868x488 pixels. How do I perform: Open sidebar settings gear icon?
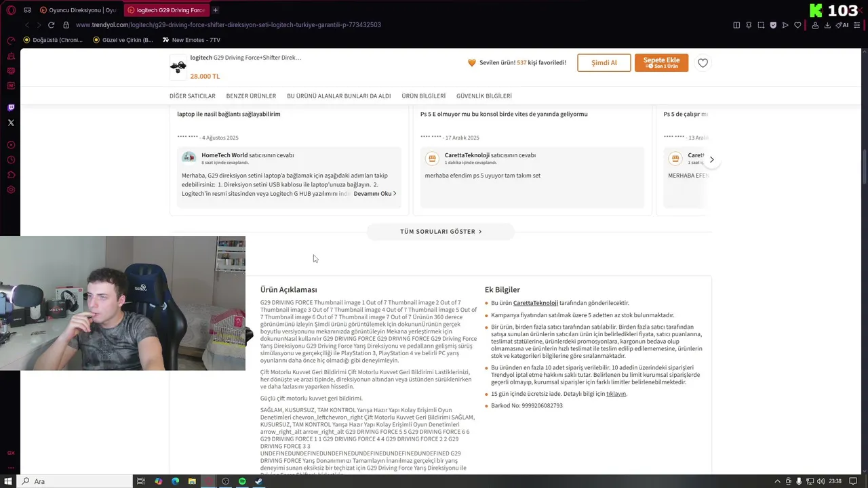pos(11,190)
